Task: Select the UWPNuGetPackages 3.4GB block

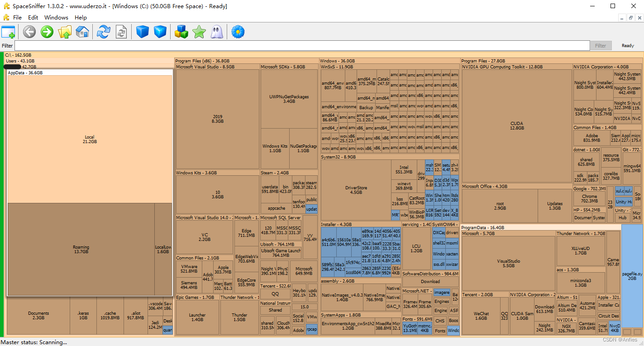Action: 289,99
